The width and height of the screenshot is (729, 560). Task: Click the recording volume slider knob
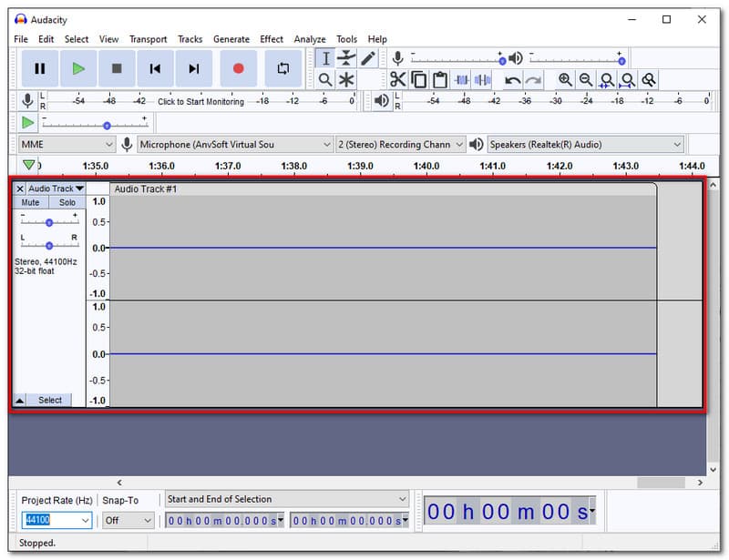pyautogui.click(x=502, y=61)
